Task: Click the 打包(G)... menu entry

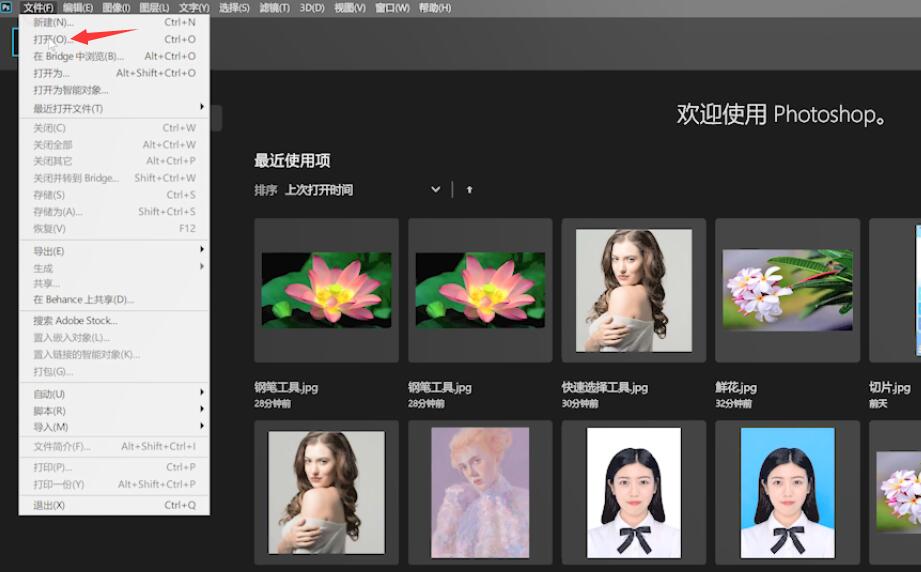Action: (x=114, y=372)
